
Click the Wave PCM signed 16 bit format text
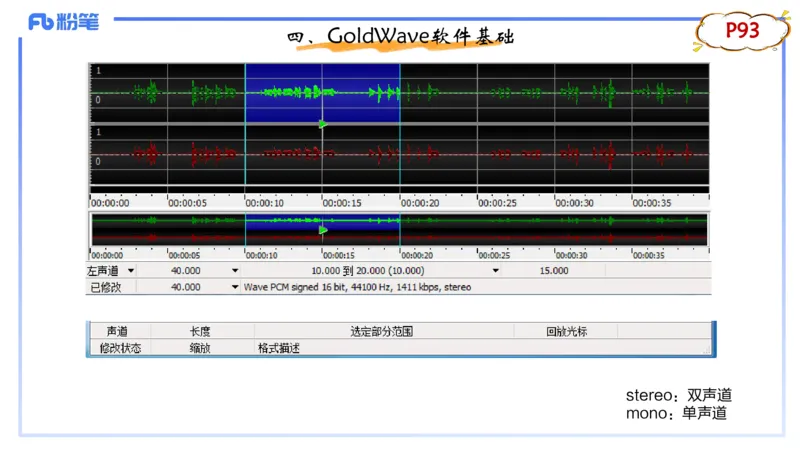coord(357,287)
